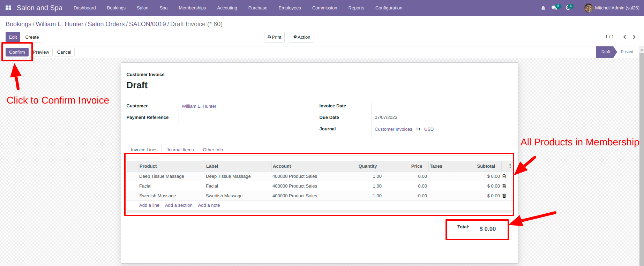Go to previous record arrow
Image resolution: width=644 pixels, height=266 pixels.
coord(625,37)
